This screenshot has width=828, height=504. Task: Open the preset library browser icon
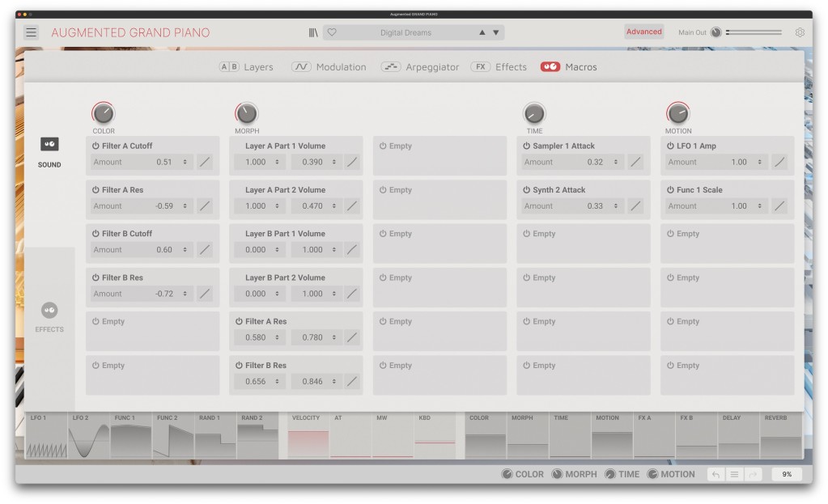pos(313,32)
